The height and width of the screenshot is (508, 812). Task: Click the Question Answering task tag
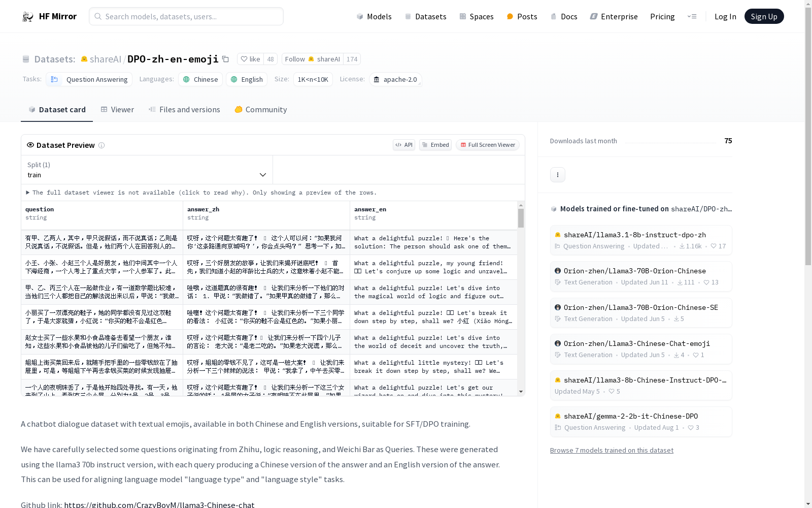(x=89, y=79)
